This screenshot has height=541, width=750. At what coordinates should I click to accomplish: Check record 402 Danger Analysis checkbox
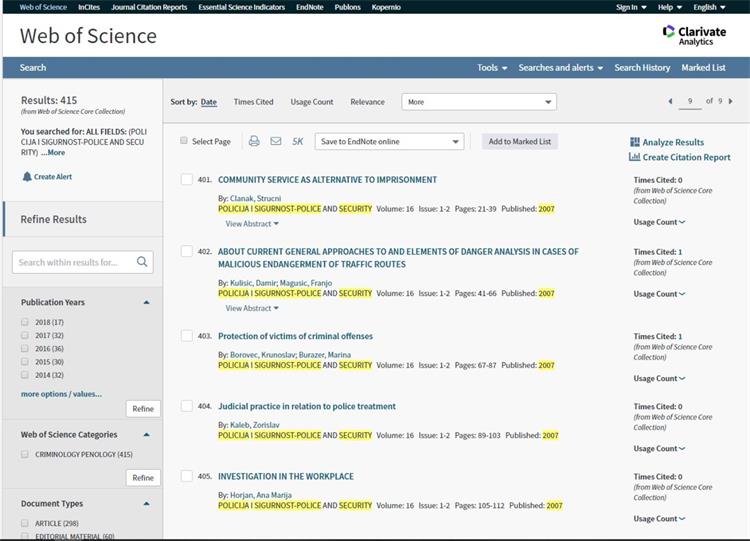(x=187, y=251)
